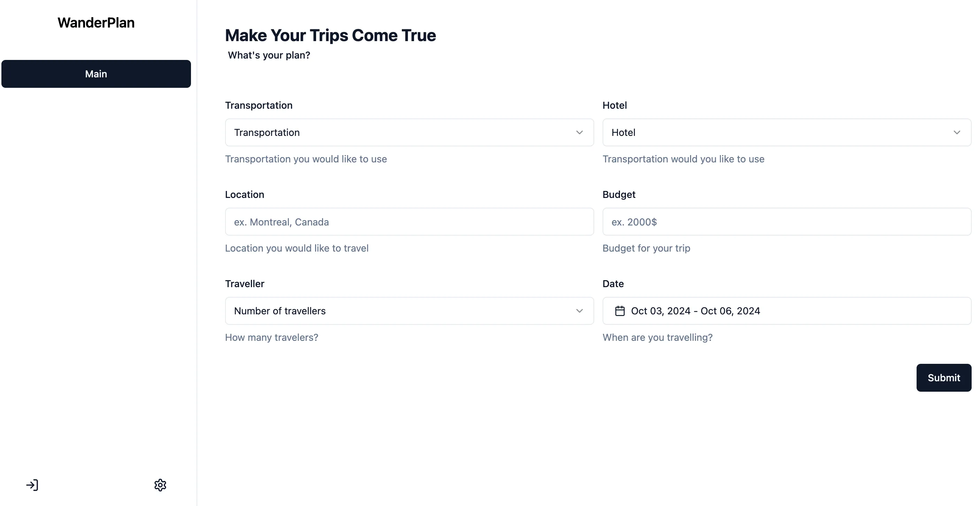Click the hint How many travelers?

(271, 337)
